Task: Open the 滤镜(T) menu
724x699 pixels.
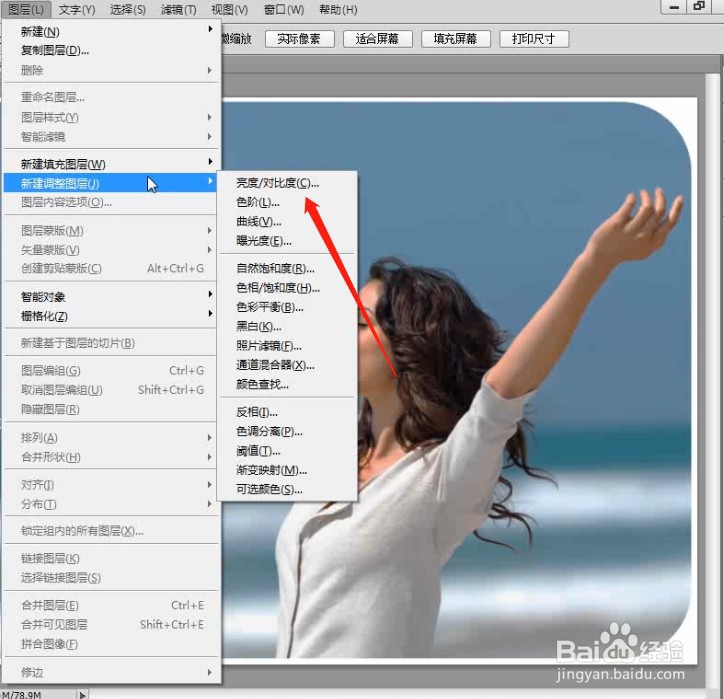Action: [178, 9]
